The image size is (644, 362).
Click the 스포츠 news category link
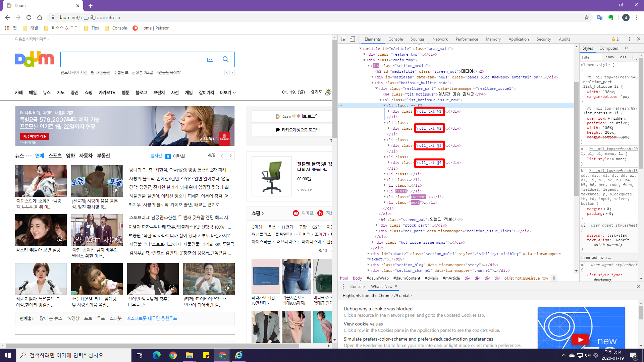point(55,156)
